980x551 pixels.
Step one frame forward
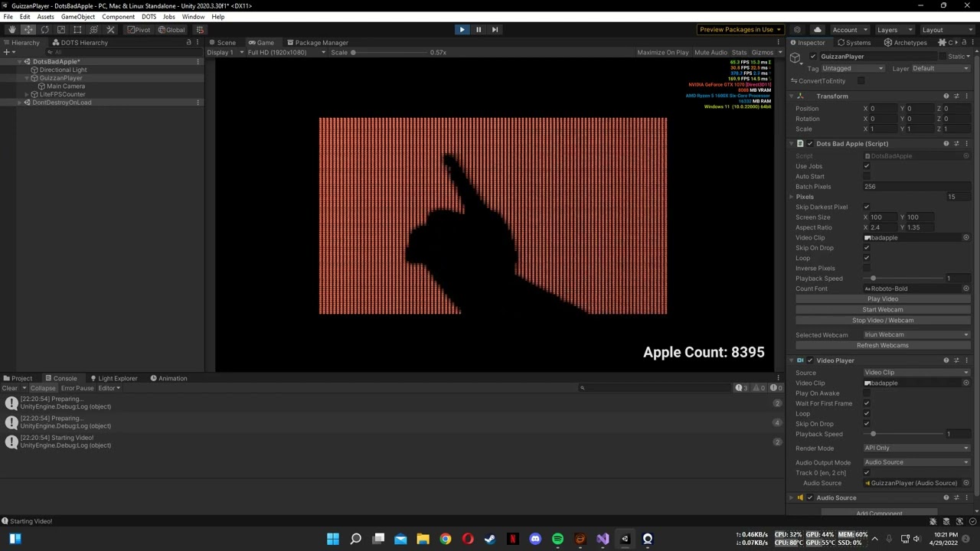(495, 30)
